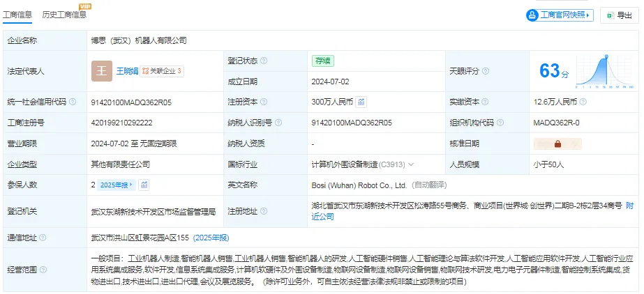Viewport: 644px width, 294px height.
Task: Click help icon next to 经营范围
Action: click(43, 270)
